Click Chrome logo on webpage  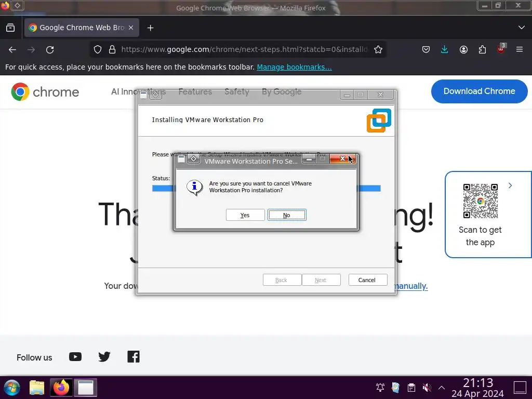click(45, 91)
